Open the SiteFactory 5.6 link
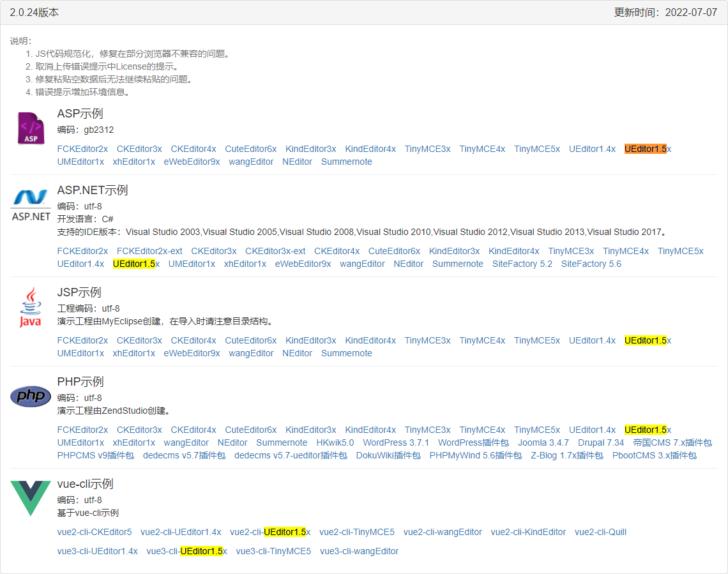This screenshot has height=574, width=728. click(591, 264)
